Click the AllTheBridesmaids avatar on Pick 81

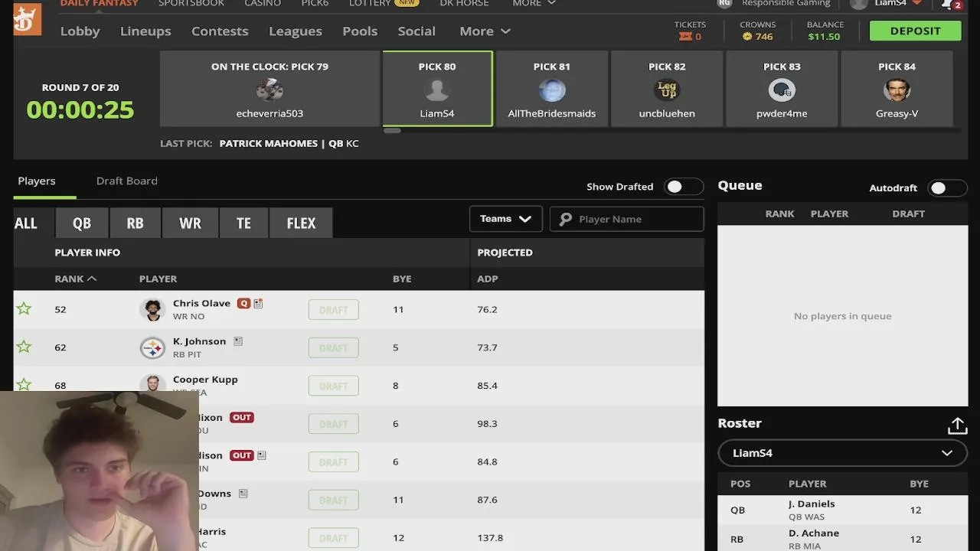[552, 91]
